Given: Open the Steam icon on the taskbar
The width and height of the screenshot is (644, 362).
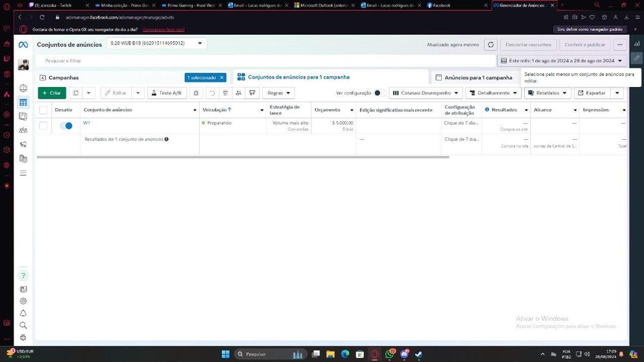Looking at the screenshot, I should coord(419,354).
